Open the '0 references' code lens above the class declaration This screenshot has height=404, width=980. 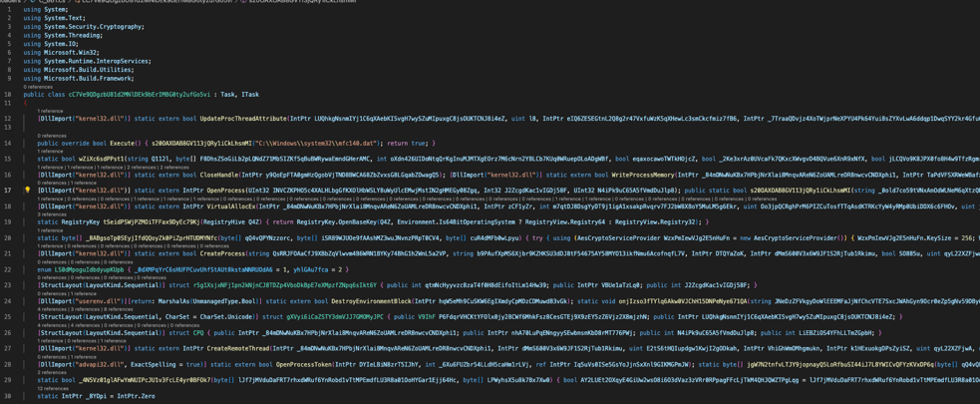(x=37, y=87)
